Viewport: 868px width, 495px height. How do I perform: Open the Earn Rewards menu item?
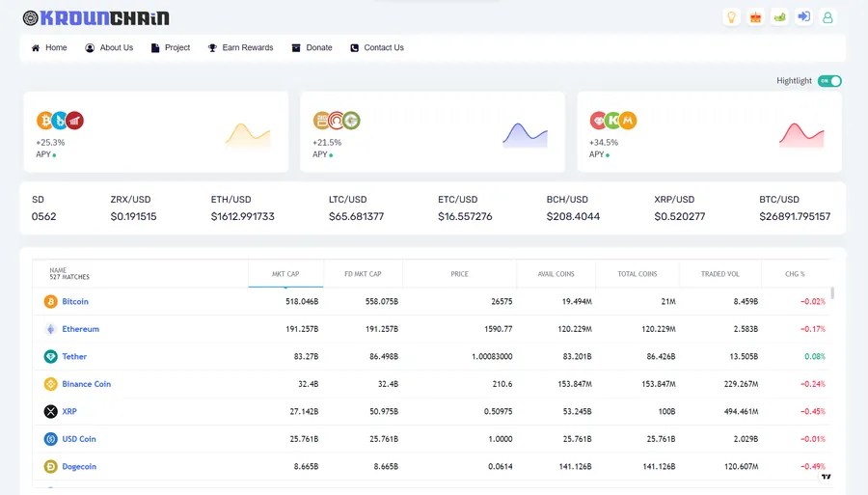(240, 47)
